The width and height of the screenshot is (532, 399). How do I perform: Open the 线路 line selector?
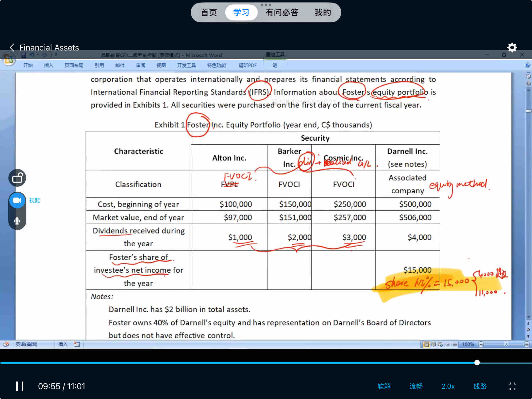coord(480,386)
